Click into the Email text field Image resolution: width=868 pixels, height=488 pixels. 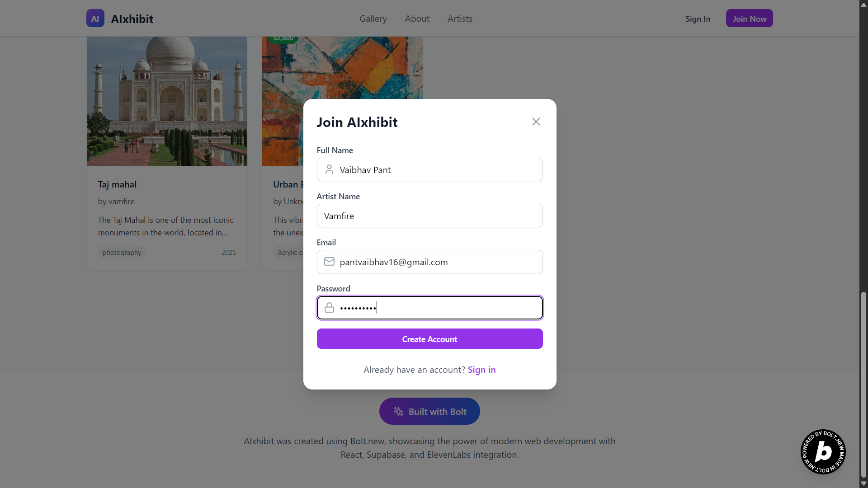click(439, 262)
